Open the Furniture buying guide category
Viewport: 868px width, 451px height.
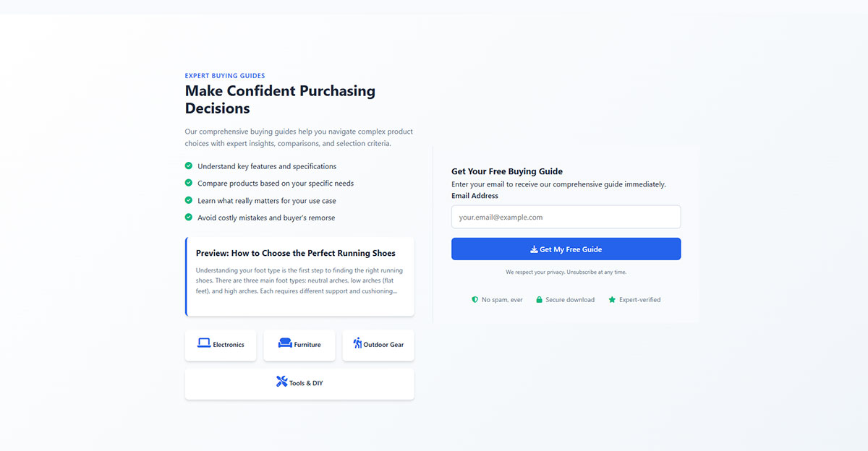pyautogui.click(x=299, y=345)
